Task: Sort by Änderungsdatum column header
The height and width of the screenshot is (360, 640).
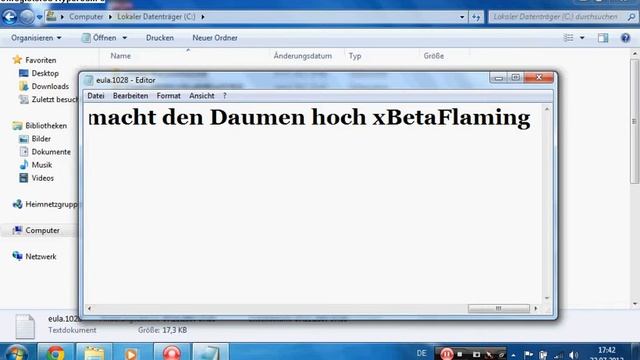Action: coord(302,56)
